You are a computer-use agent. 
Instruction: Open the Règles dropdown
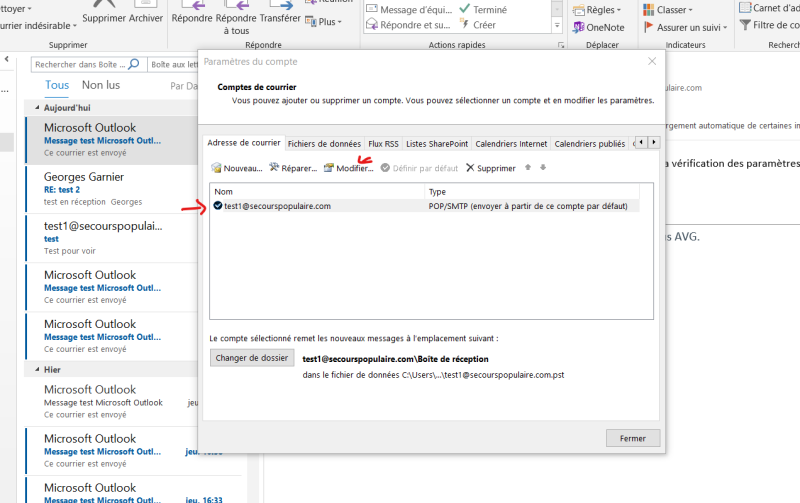click(596, 10)
